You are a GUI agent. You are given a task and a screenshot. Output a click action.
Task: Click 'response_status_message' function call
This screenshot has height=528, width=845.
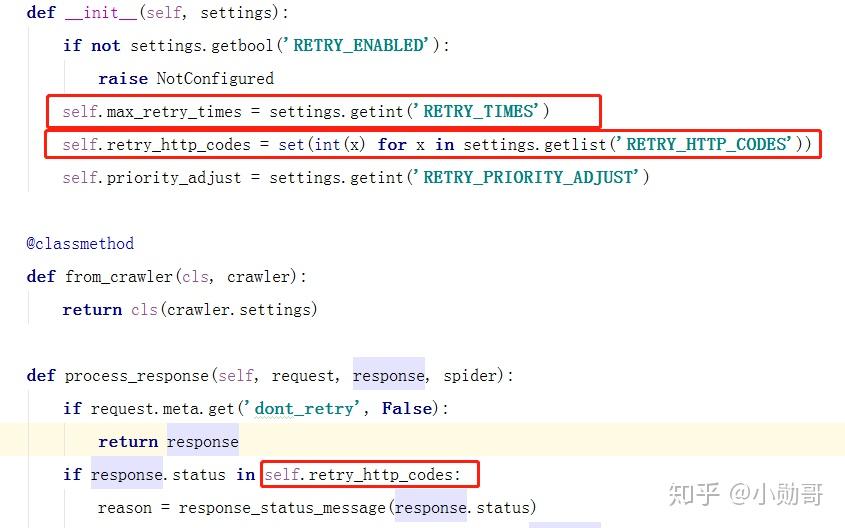pos(282,508)
